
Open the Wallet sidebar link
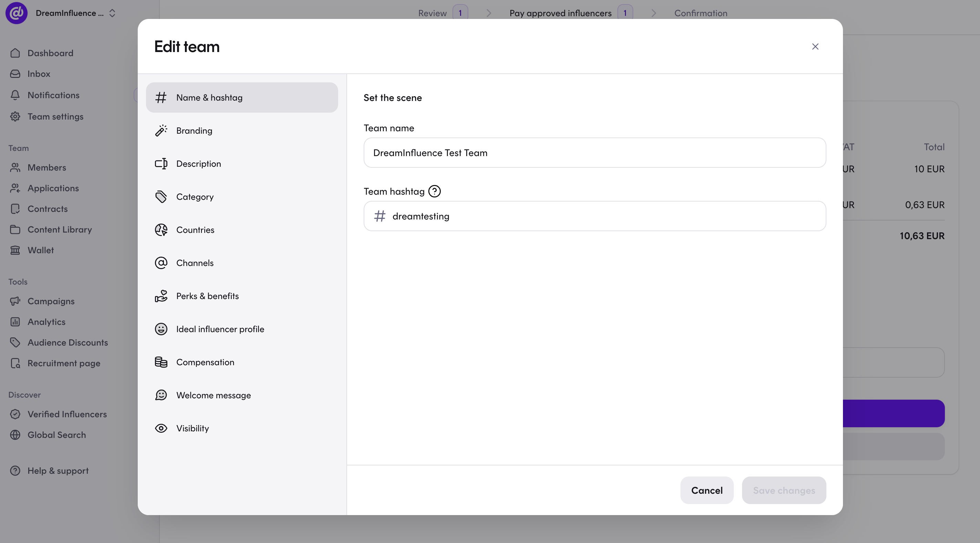pyautogui.click(x=40, y=250)
